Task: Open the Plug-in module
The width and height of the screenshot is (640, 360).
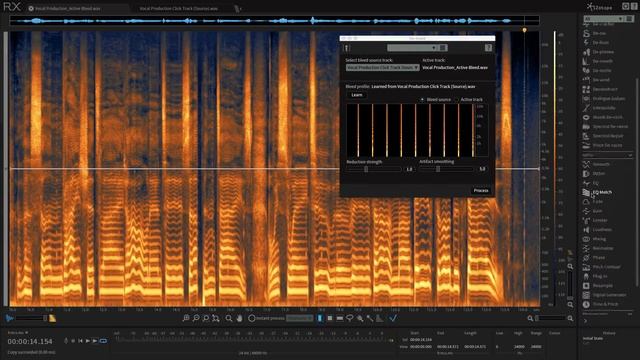Action: (x=600, y=276)
